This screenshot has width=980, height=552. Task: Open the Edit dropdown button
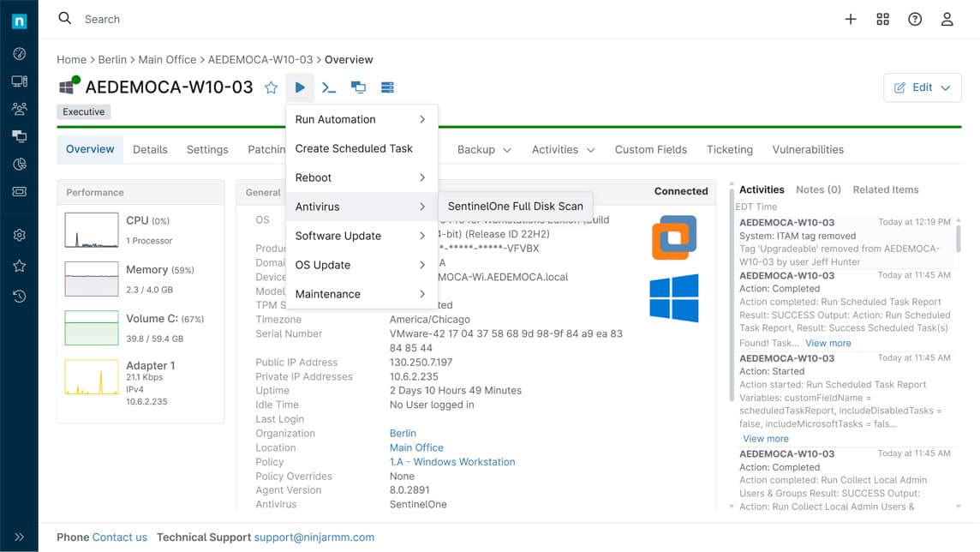click(x=922, y=87)
